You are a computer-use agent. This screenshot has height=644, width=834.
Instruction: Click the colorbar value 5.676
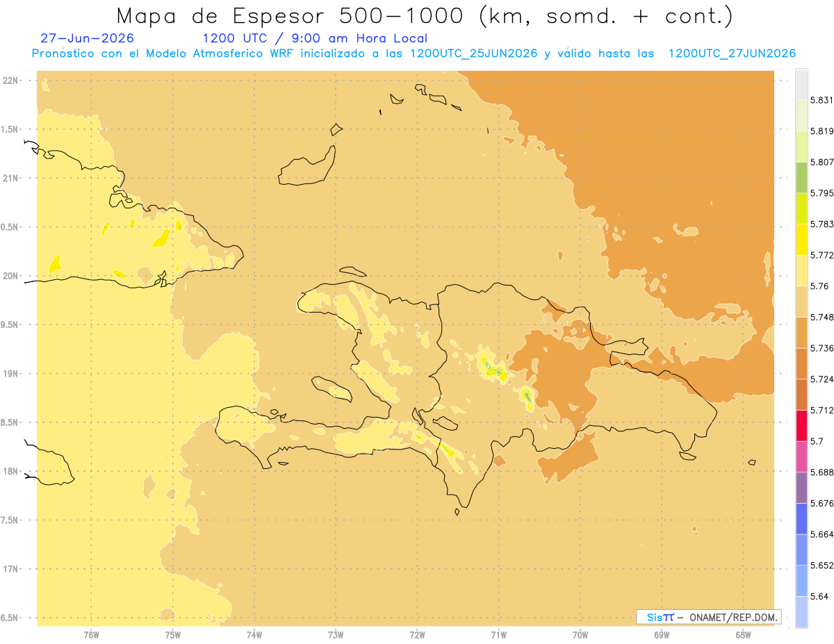(x=821, y=503)
